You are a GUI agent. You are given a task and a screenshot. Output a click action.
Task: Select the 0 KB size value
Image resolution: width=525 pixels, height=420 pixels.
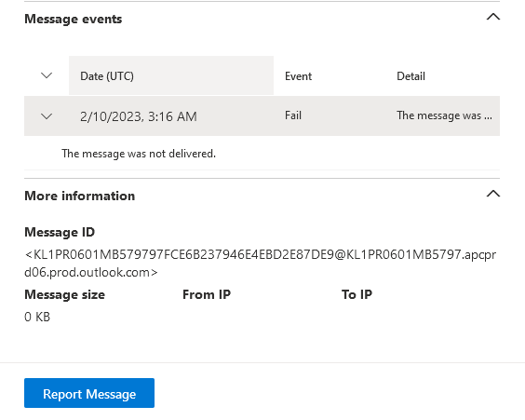[x=37, y=317]
